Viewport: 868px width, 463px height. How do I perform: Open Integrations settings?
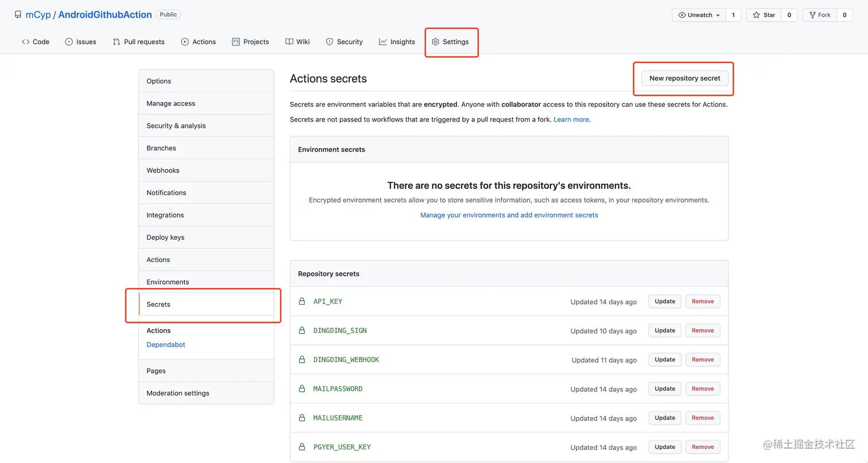(x=206, y=215)
